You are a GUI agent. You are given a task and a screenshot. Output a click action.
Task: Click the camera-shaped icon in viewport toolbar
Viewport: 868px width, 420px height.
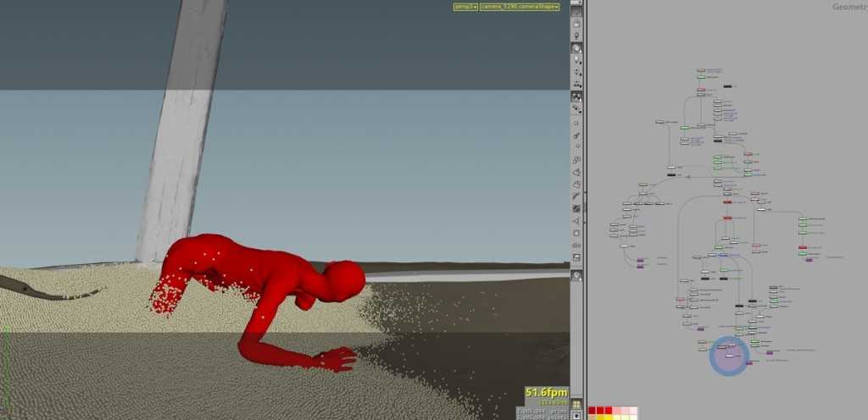tap(576, 245)
